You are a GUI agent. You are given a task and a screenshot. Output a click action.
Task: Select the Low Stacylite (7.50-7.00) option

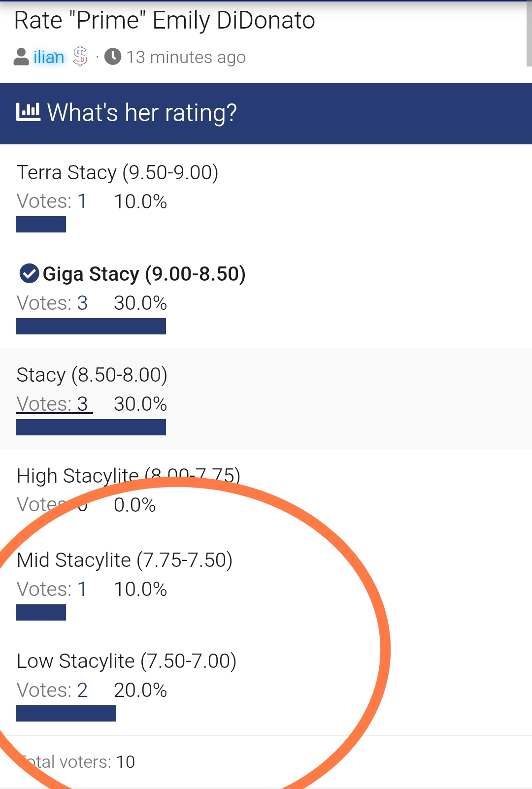127,661
